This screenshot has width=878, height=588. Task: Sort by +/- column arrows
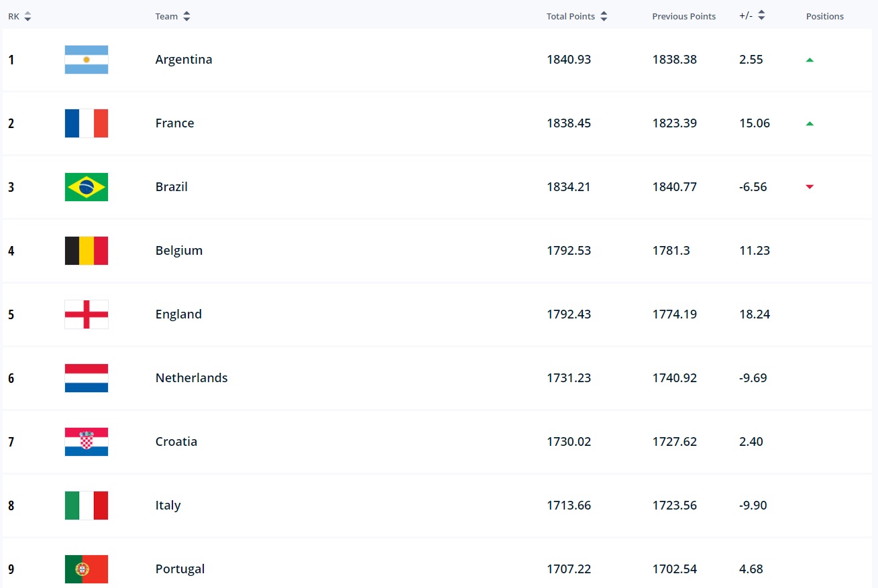click(762, 16)
